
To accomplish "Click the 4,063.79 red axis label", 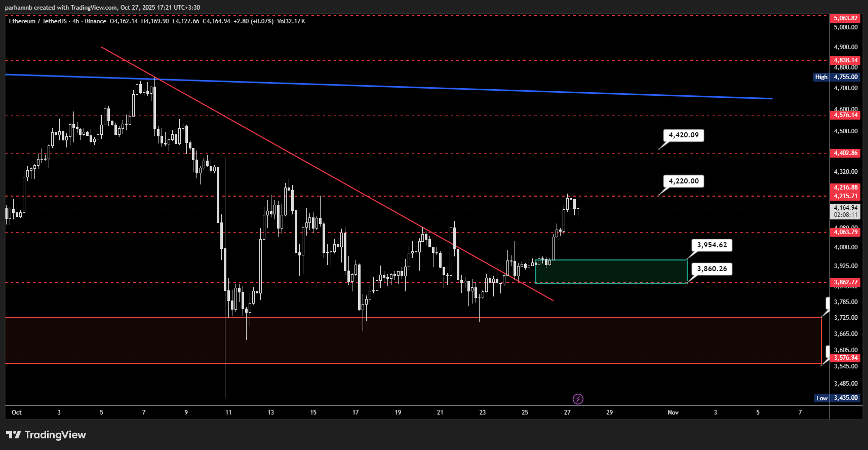I will coord(846,232).
